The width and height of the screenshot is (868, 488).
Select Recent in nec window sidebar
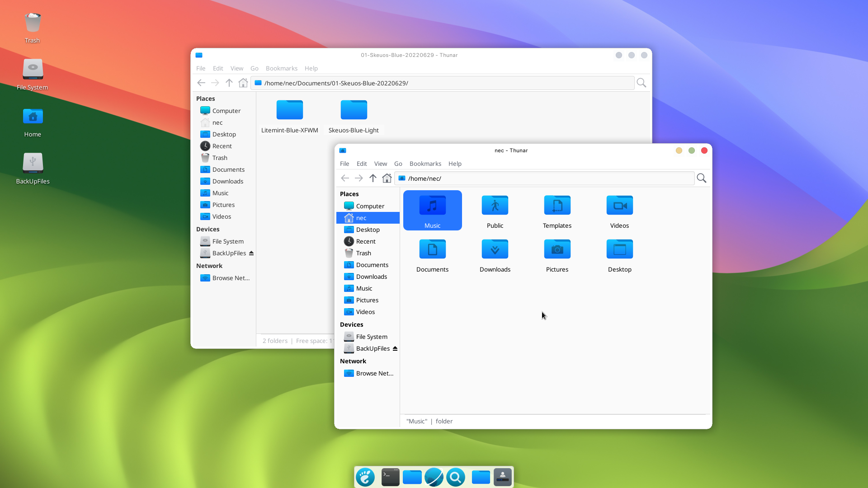(368, 241)
